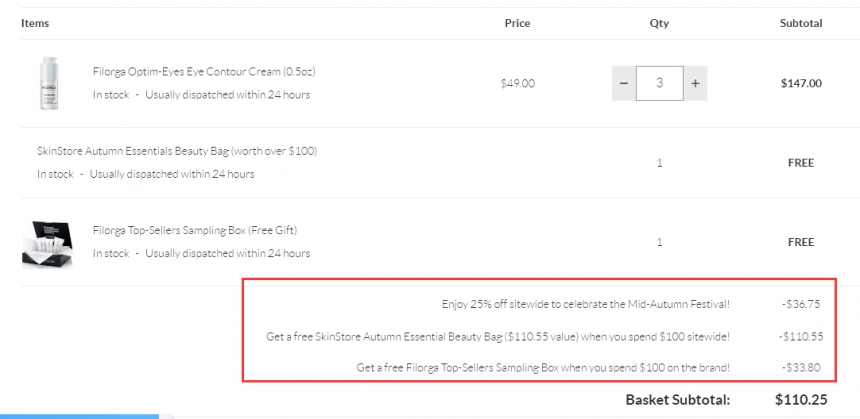Click the Qty column header

659,23
